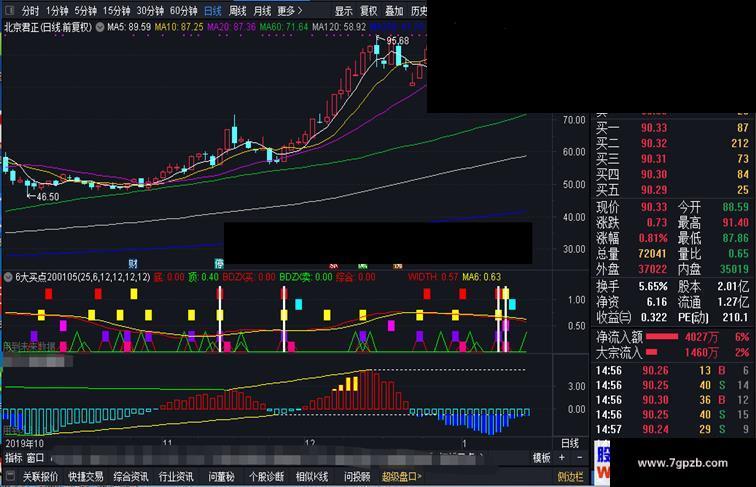Select the 1分钟 chart period
This screenshot has height=487, width=756.
coord(57,10)
